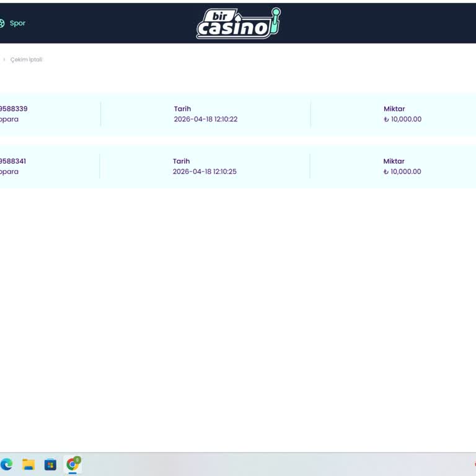Viewport: 476px width, 476px height.
Task: Click the Tarih label in the second row
Action: (x=181, y=161)
